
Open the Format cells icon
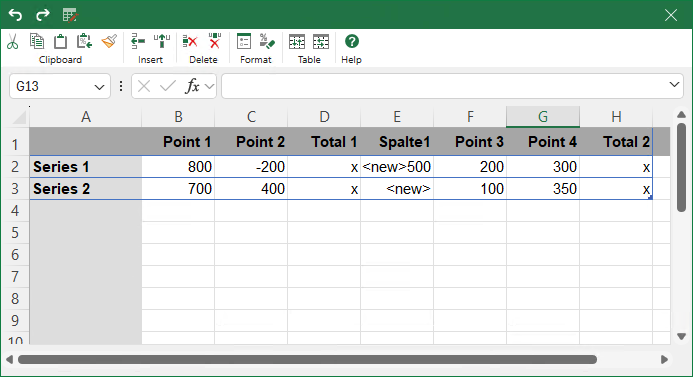tap(244, 41)
